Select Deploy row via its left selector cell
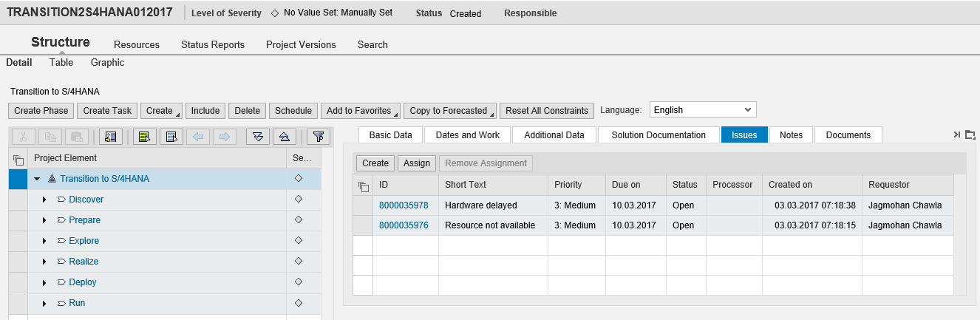980x320 pixels. click(18, 282)
